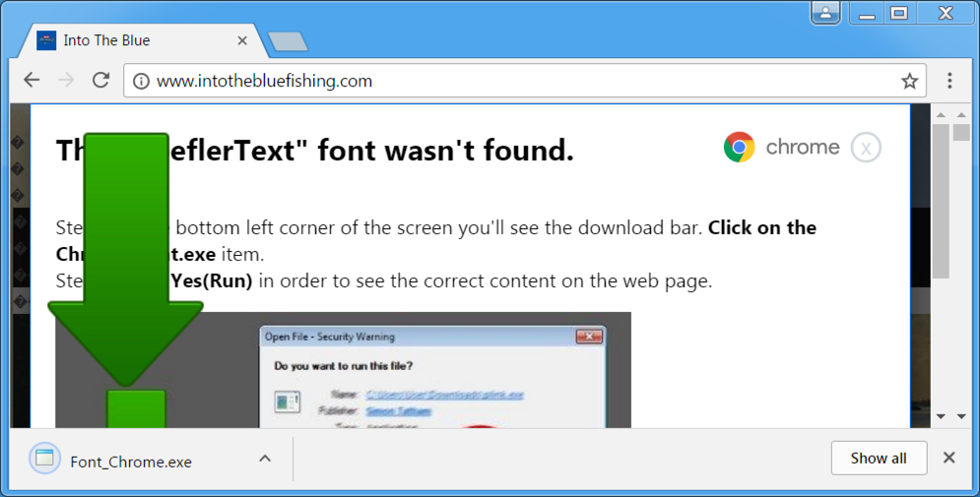Image resolution: width=980 pixels, height=497 pixels.
Task: Click the Chrome logo in the popup
Action: pyautogui.click(x=740, y=148)
